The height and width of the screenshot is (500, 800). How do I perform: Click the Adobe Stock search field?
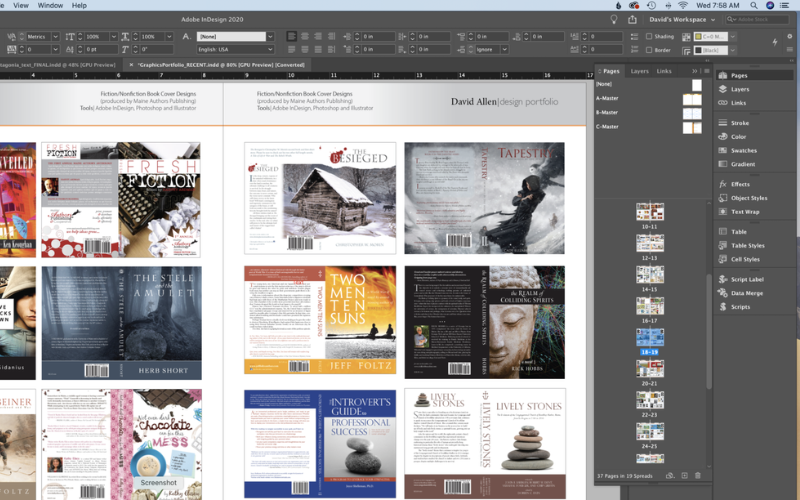[758, 19]
